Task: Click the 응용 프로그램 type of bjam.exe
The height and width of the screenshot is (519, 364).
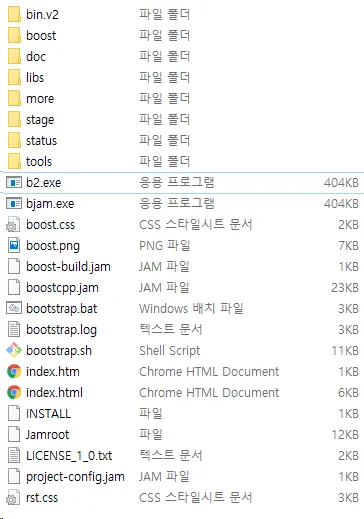Action: pos(176,204)
